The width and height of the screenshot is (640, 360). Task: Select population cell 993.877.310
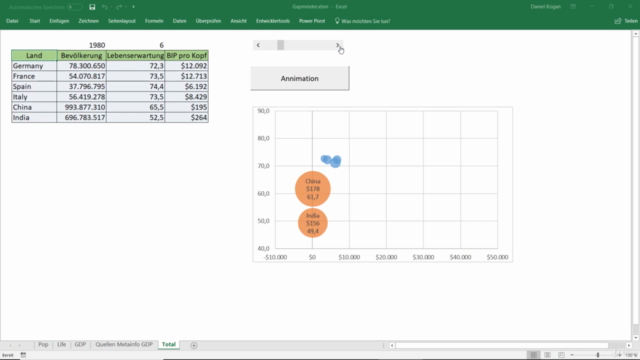point(82,107)
